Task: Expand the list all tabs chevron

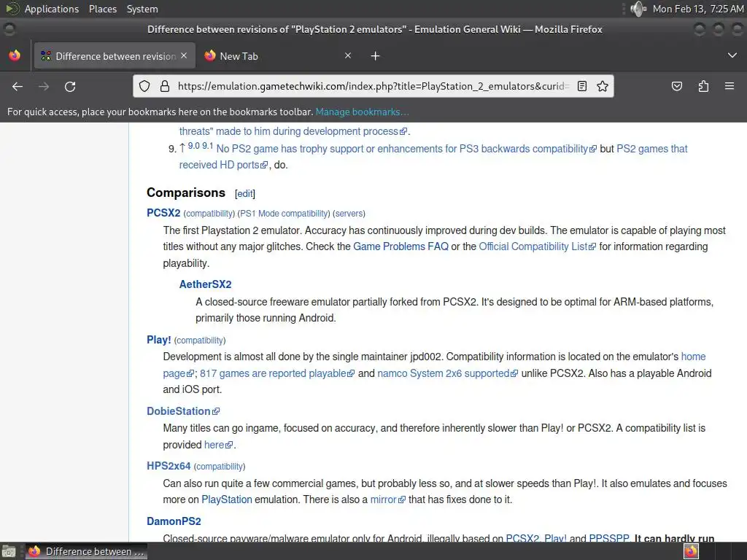Action: (x=732, y=55)
